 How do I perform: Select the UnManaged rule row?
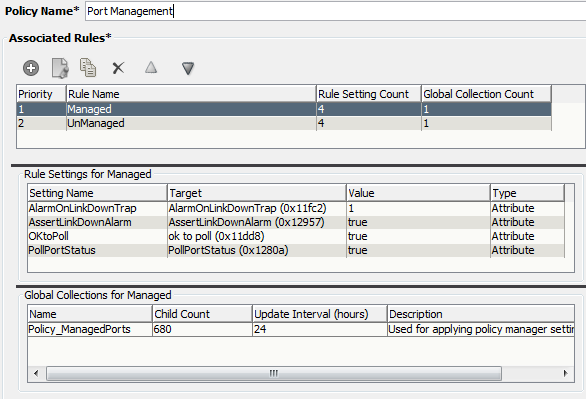[284, 123]
